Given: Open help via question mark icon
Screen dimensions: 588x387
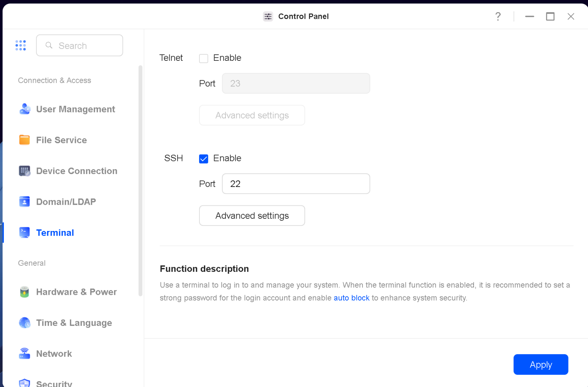Looking at the screenshot, I should (498, 16).
